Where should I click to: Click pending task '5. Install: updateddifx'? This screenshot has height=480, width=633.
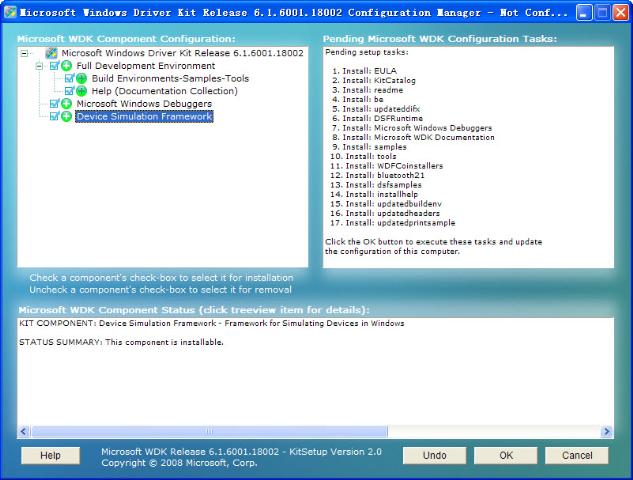376,109
